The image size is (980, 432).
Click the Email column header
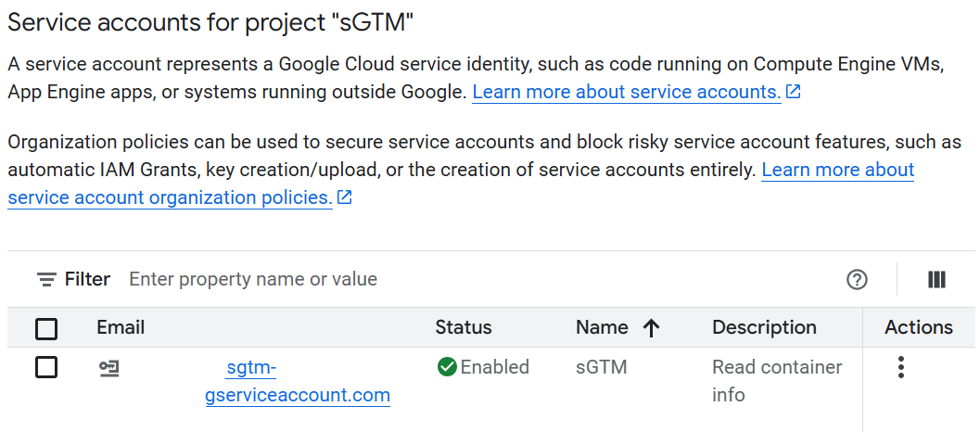point(121,327)
